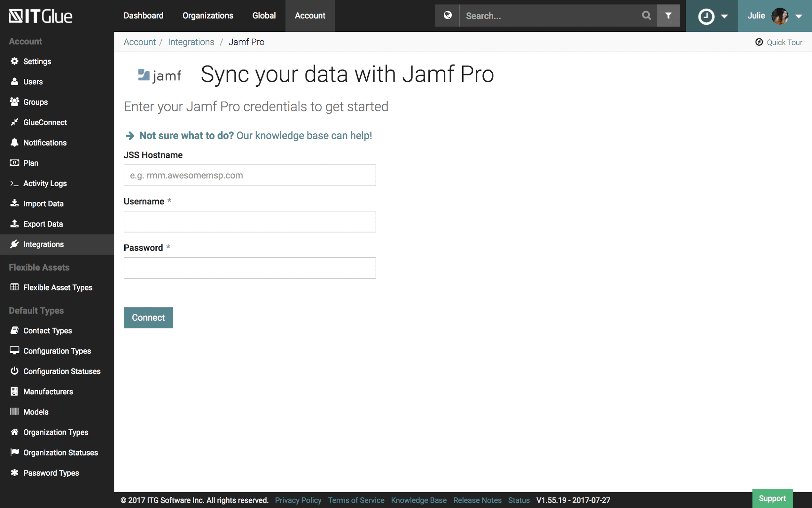Click the Contact Types book icon
The width and height of the screenshot is (812, 508).
coord(14,330)
